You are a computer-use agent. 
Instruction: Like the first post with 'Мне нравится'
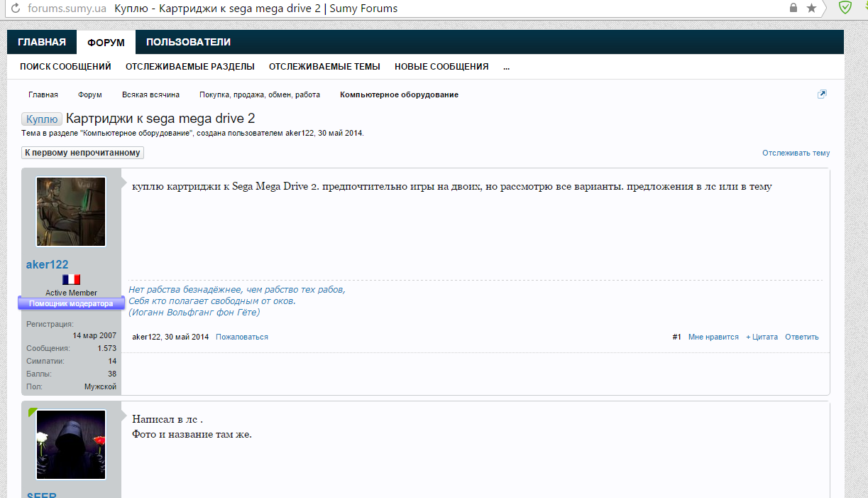tap(713, 337)
